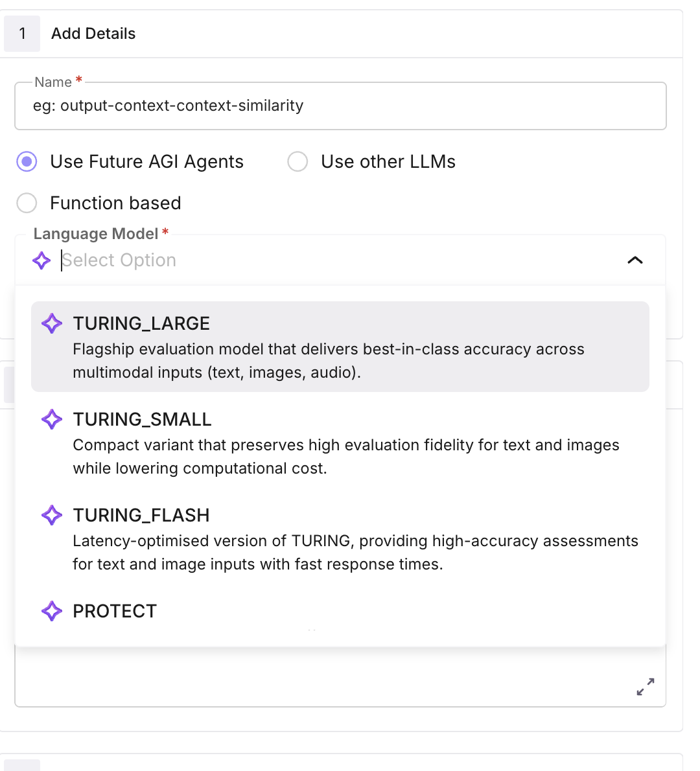Click the step 1 number badge

tap(22, 33)
